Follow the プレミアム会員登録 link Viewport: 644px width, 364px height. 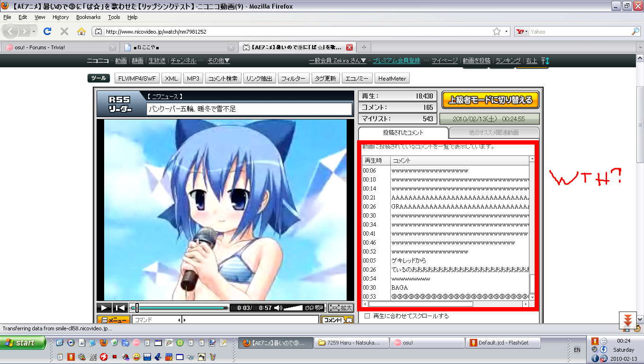point(396,61)
